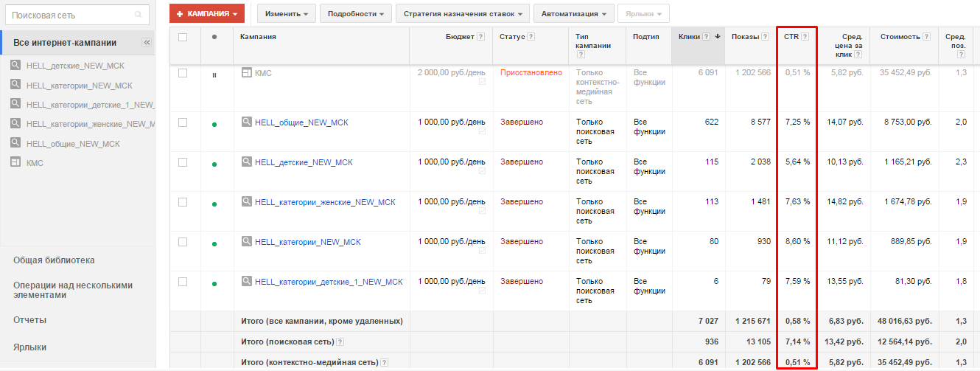Click the search magnifier icon in the search field
980x371 pixels.
tap(139, 15)
